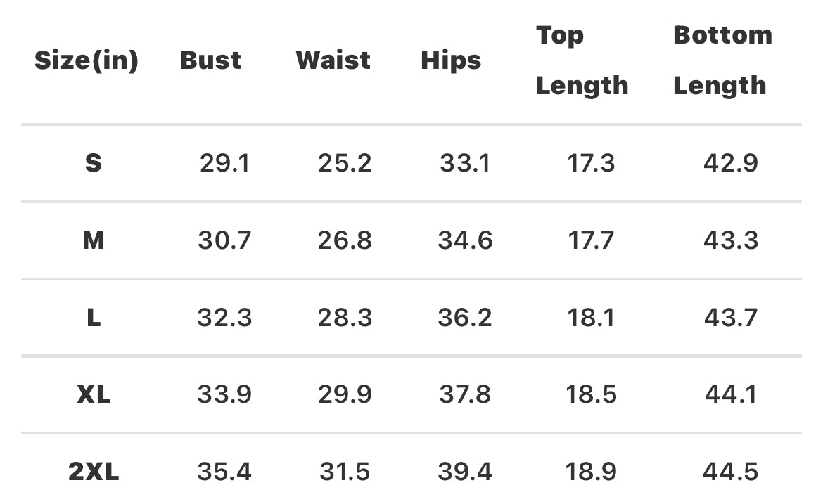Click the XL size row label
This screenshot has height=504, width=823.
(93, 394)
